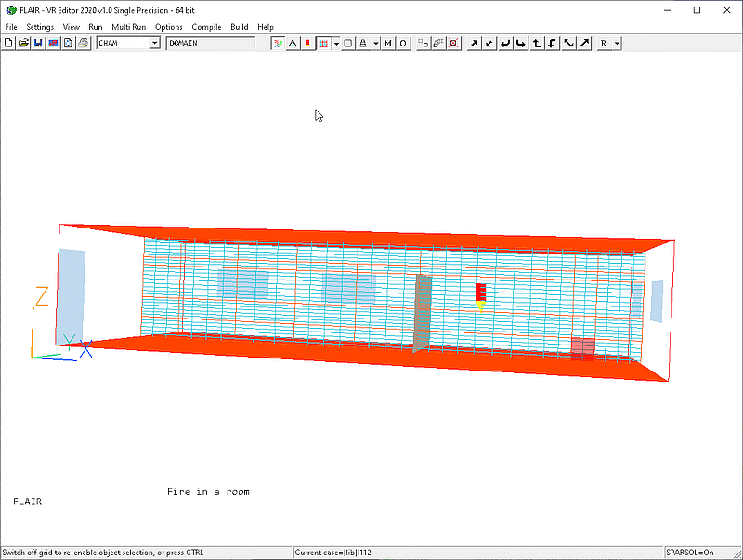Save the case with the floppy disk icon
This screenshot has height=560, width=743.
38,43
